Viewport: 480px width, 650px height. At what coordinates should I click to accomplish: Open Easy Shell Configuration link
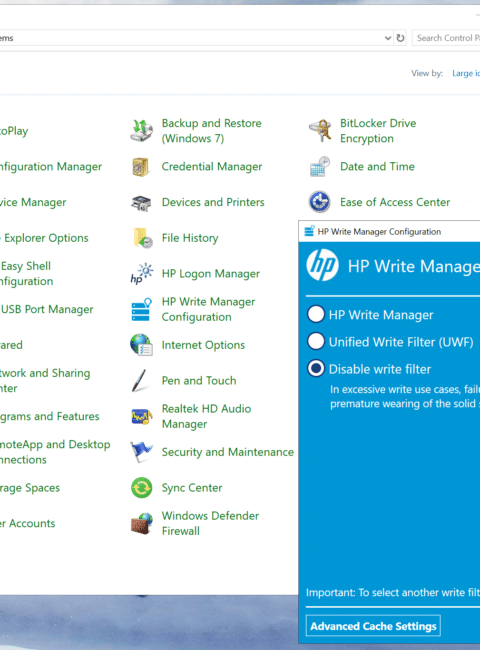[x=27, y=274]
